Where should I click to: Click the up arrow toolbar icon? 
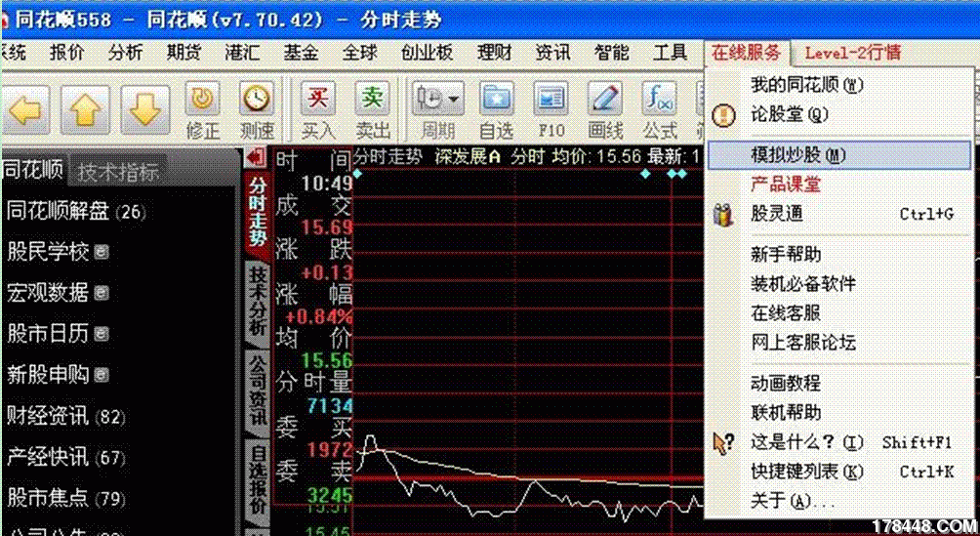pos(85,110)
